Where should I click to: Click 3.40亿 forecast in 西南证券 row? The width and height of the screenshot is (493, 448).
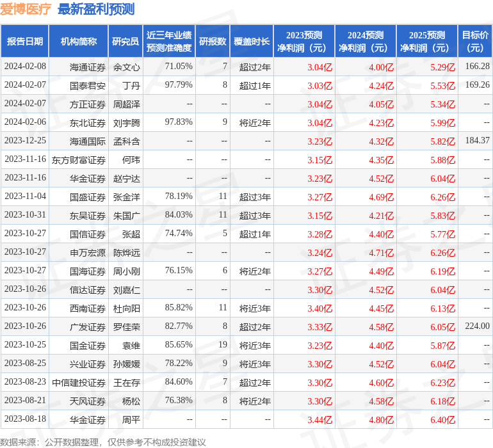click(x=319, y=308)
